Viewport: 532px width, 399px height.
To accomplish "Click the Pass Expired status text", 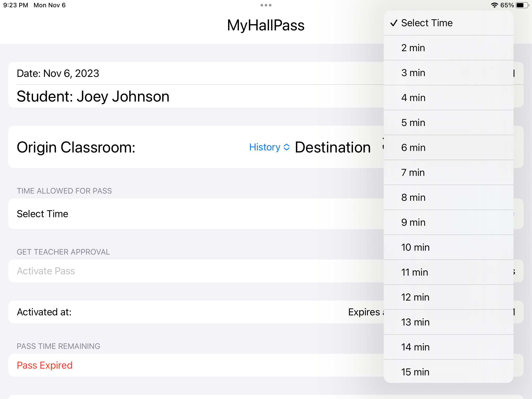I will tap(45, 365).
